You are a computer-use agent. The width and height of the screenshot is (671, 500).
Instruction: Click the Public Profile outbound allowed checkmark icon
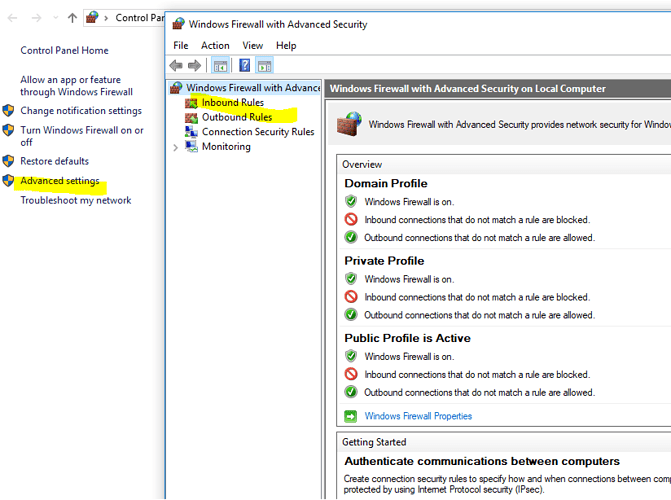[x=351, y=392]
